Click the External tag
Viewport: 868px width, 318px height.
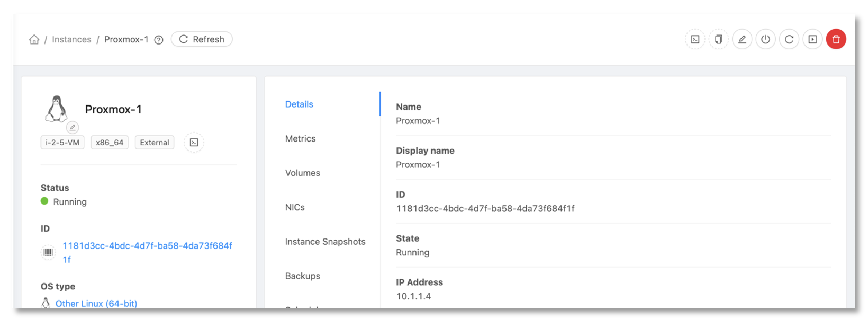155,143
